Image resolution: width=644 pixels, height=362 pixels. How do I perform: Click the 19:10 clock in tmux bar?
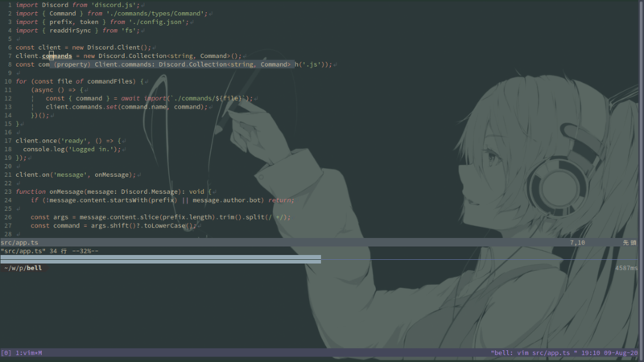point(591,352)
